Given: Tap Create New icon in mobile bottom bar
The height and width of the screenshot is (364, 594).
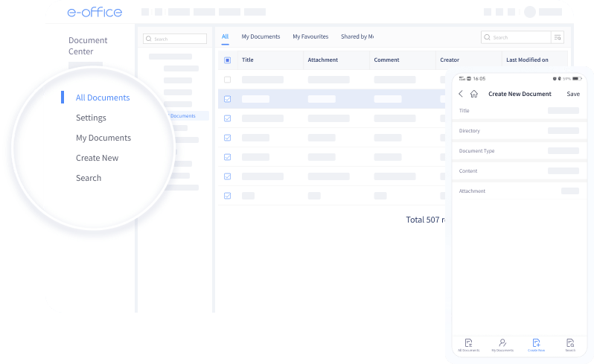Looking at the screenshot, I should pyautogui.click(x=536, y=343).
